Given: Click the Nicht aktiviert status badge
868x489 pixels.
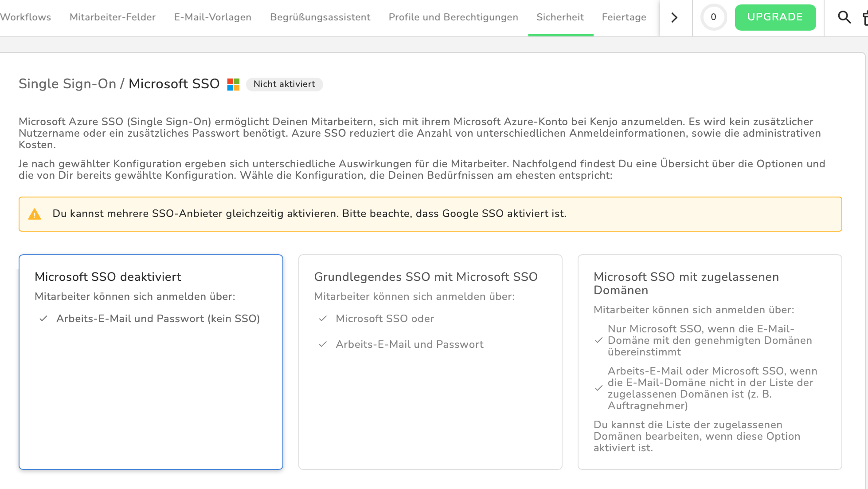Looking at the screenshot, I should point(284,84).
